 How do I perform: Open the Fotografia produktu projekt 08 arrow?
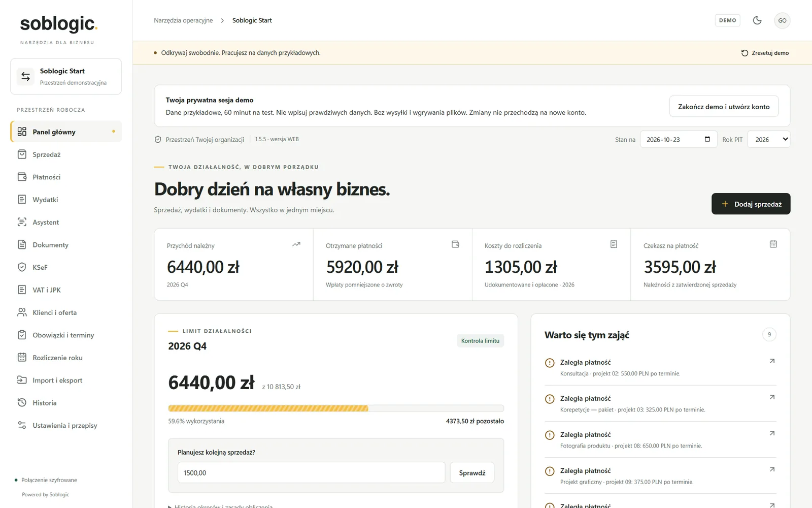click(772, 433)
